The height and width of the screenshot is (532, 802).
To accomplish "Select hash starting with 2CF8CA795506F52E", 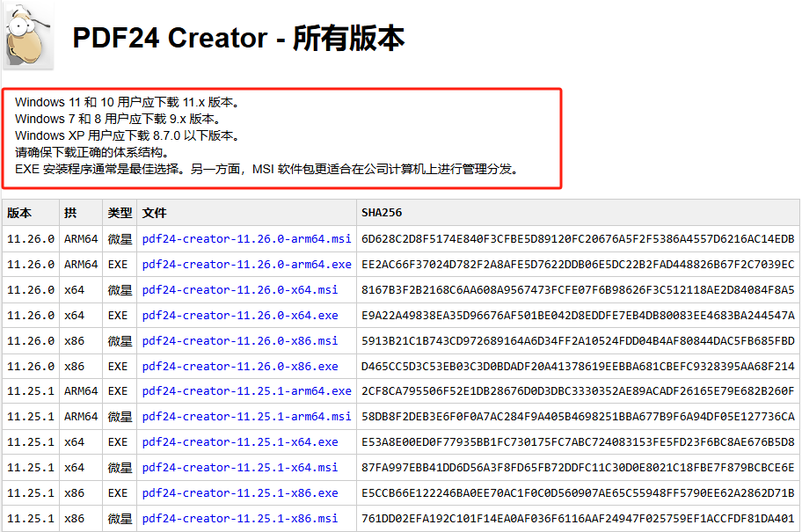I will click(x=578, y=391).
